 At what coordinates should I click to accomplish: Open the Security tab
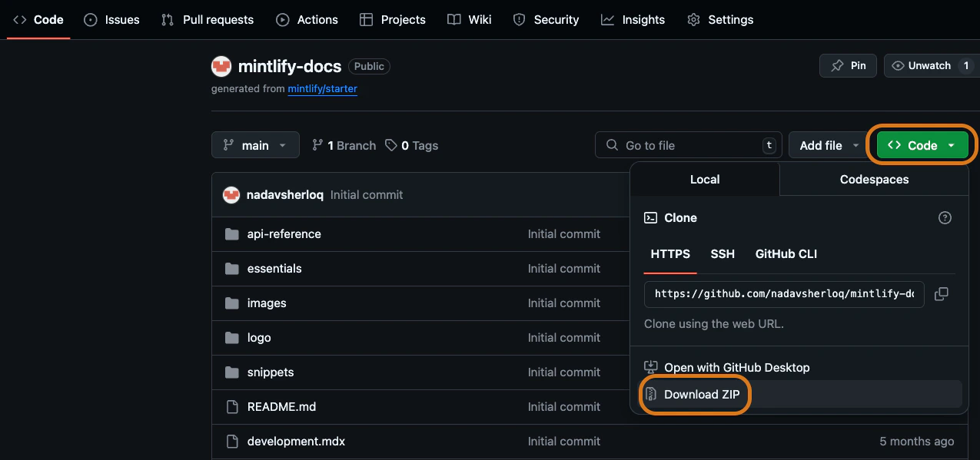546,20
